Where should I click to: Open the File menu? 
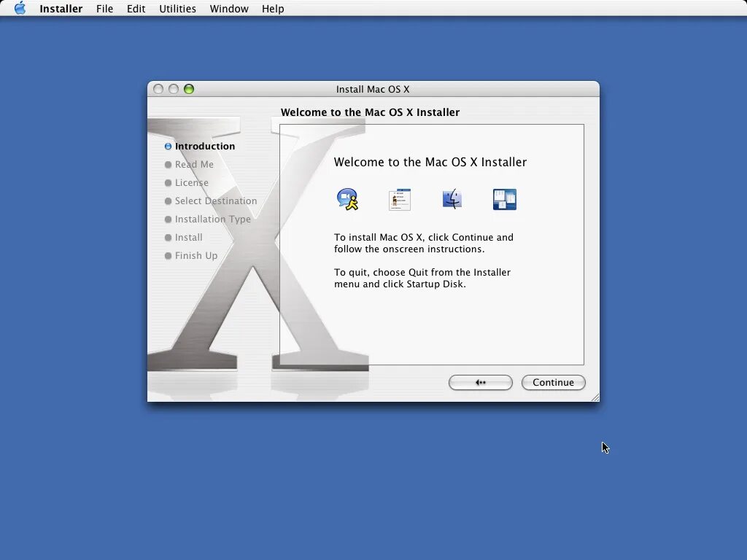coord(104,9)
